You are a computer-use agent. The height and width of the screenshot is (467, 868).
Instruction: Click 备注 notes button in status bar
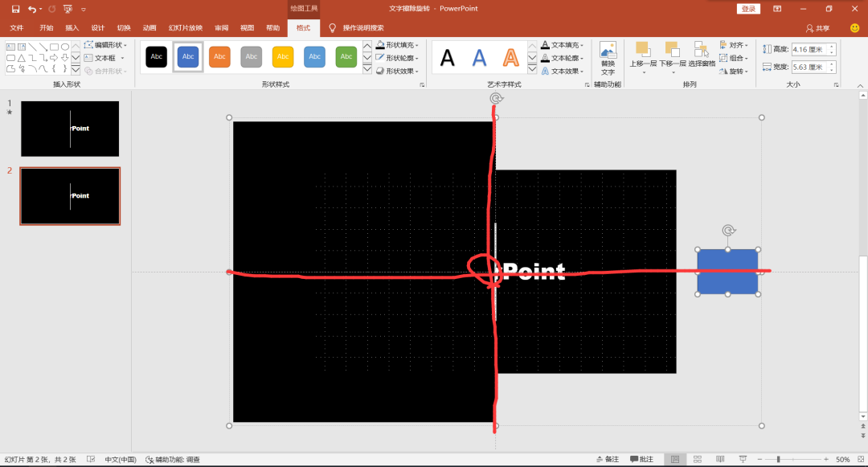[608, 459]
